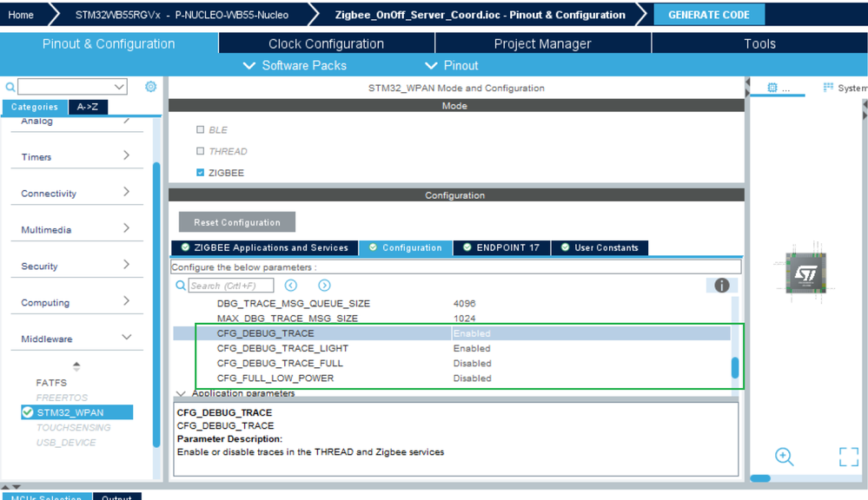Select the Pinout & Configuration tab
868x500 pixels.
pos(109,43)
